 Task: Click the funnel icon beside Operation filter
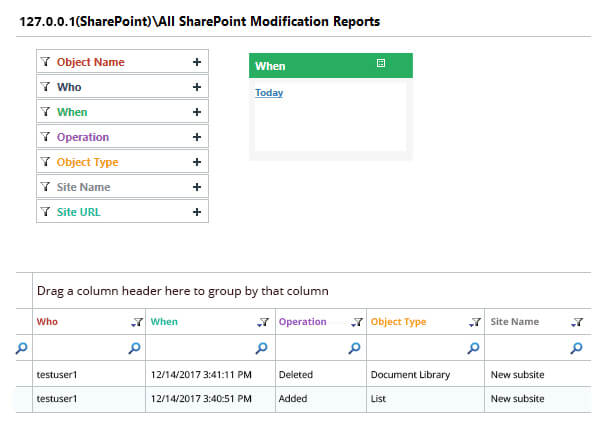click(45, 137)
